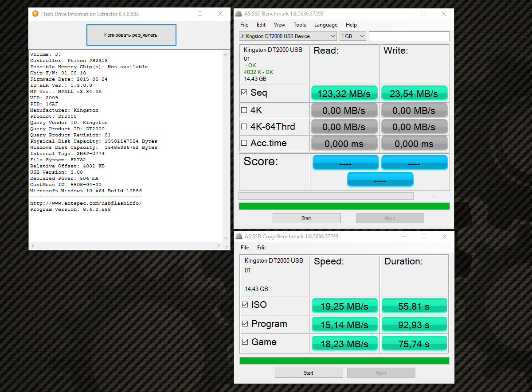The width and height of the screenshot is (532, 392).
Task: Click the AS SSD Copy-Benchmark title bar icon
Action: click(x=239, y=237)
